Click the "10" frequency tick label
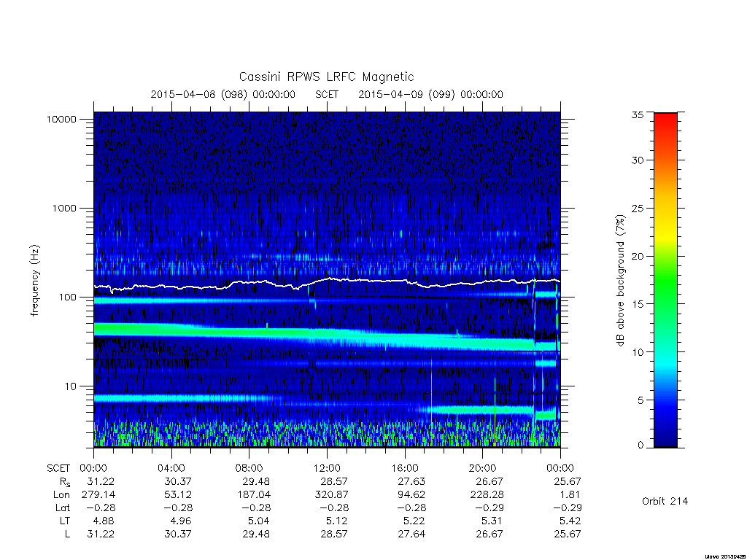 click(x=71, y=386)
